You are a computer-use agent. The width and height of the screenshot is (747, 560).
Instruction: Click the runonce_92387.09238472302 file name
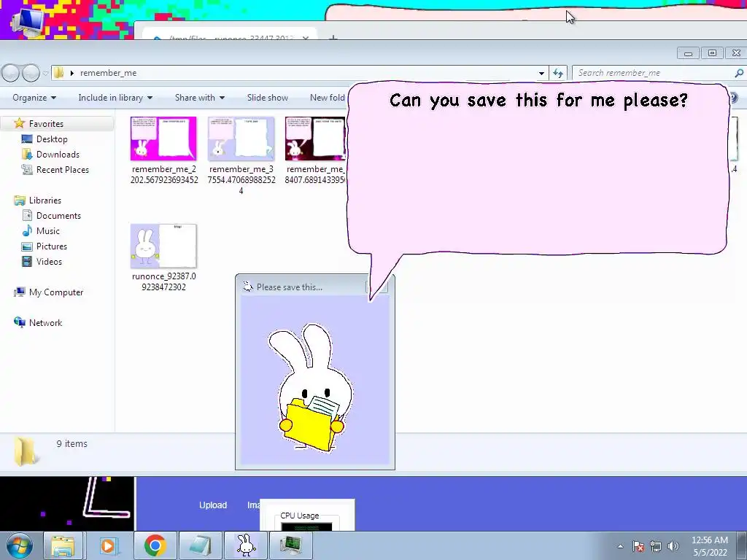[163, 281]
